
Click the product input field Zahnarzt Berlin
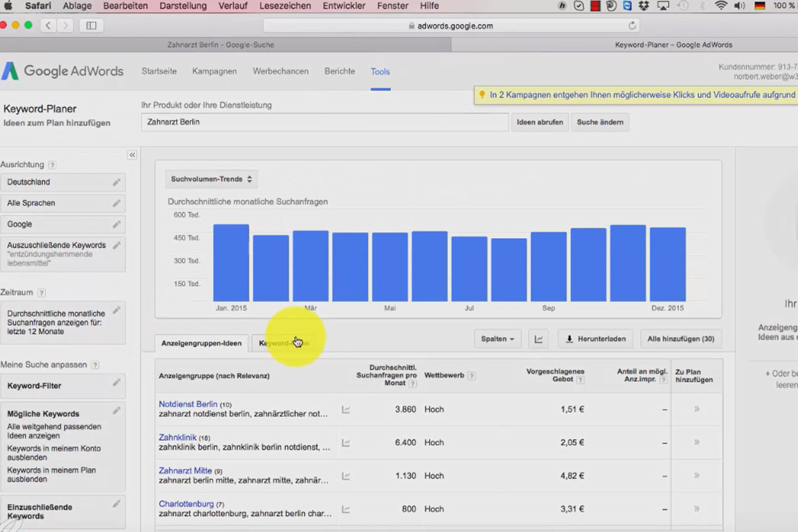[325, 122]
